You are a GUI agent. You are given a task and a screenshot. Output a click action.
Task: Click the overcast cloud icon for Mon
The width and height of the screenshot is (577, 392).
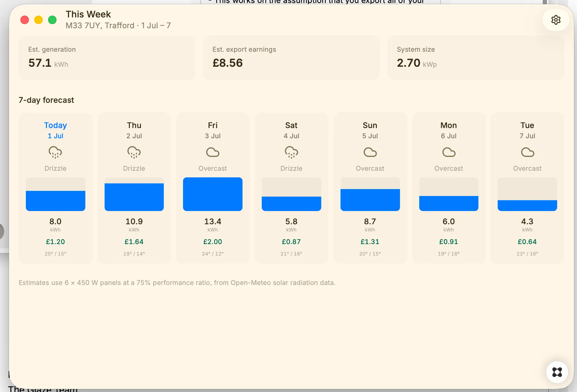[x=449, y=152]
